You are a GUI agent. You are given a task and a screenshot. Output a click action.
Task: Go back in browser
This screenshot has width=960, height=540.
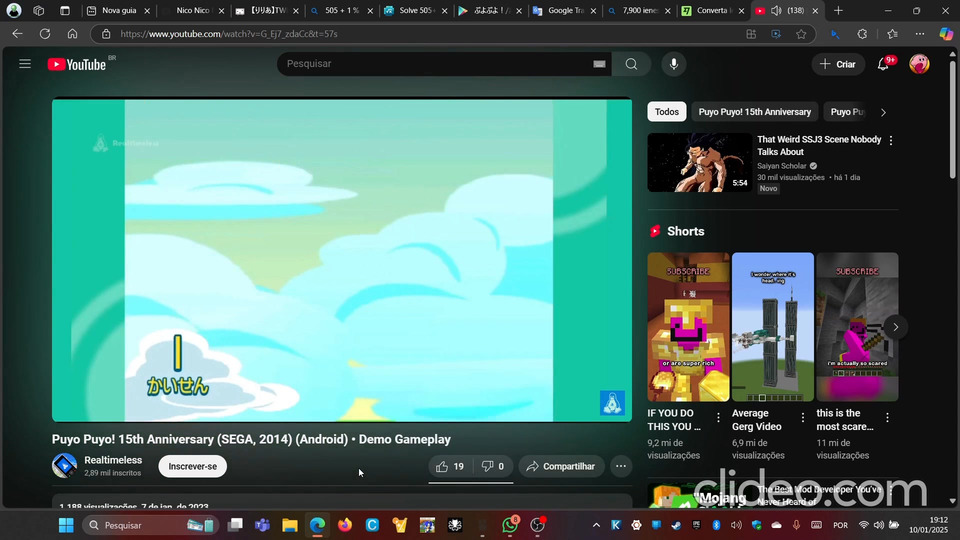(x=17, y=34)
